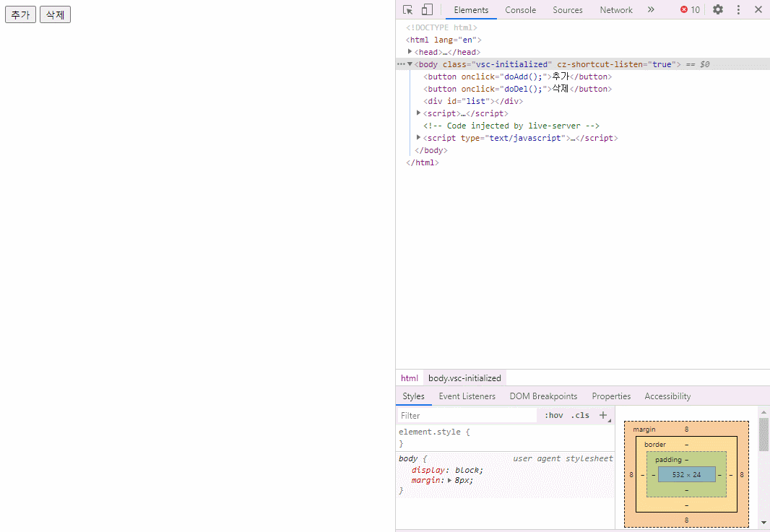
Task: Open the Event Listeners tab
Action: pos(467,396)
